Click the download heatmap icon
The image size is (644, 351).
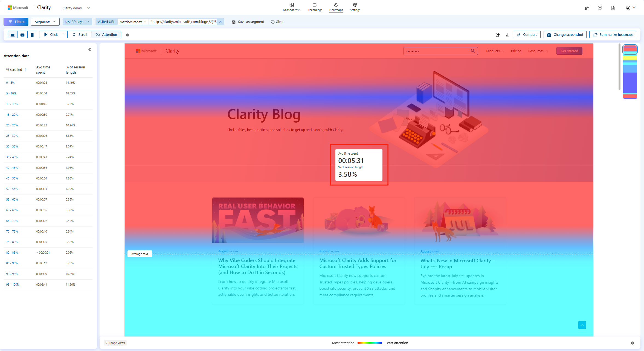[x=507, y=35]
